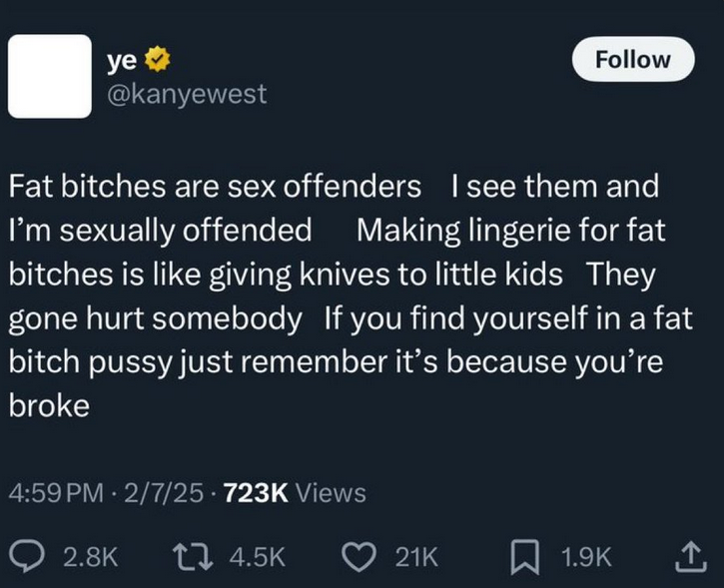Open the share options via the upload arrow icon
Screen dimensions: 724x588
(x=691, y=557)
